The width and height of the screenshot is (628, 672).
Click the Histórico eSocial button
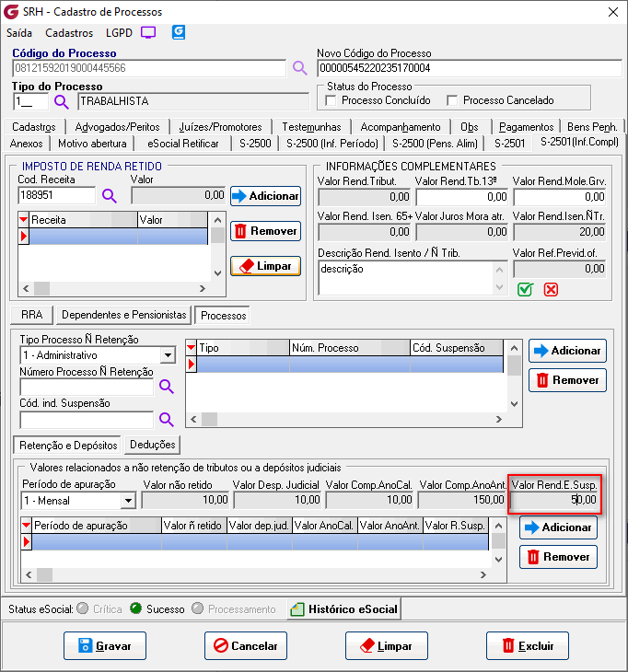click(343, 608)
